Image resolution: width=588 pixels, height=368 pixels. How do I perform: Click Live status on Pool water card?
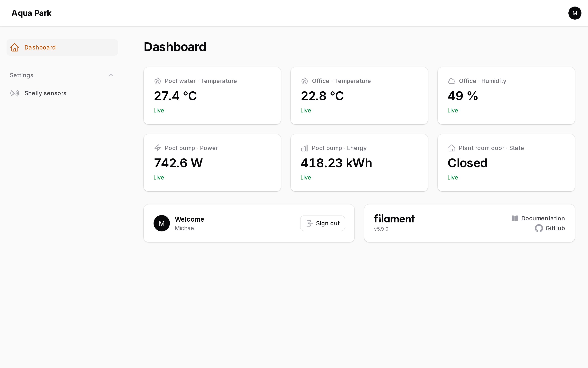pyautogui.click(x=159, y=110)
